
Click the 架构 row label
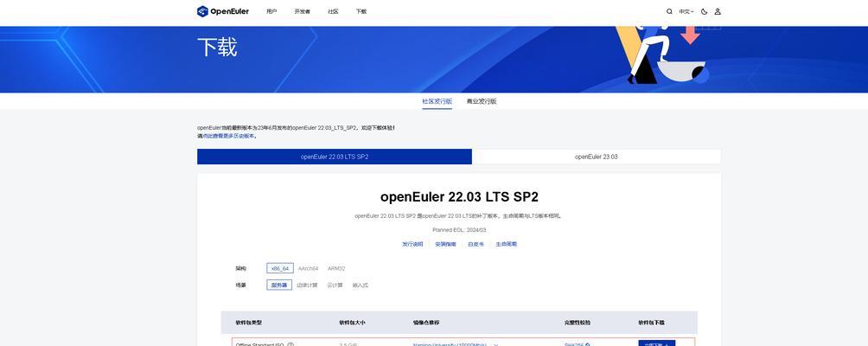[240, 268]
